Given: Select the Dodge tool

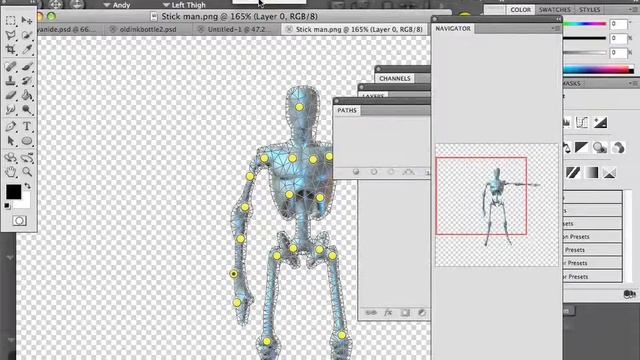Looking at the screenshot, I should point(27,110).
